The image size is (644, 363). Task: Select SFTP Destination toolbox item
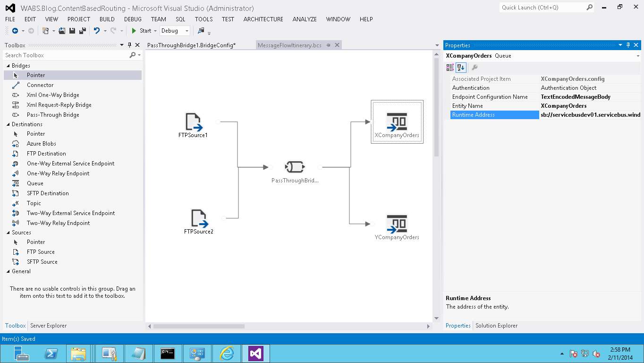point(48,193)
